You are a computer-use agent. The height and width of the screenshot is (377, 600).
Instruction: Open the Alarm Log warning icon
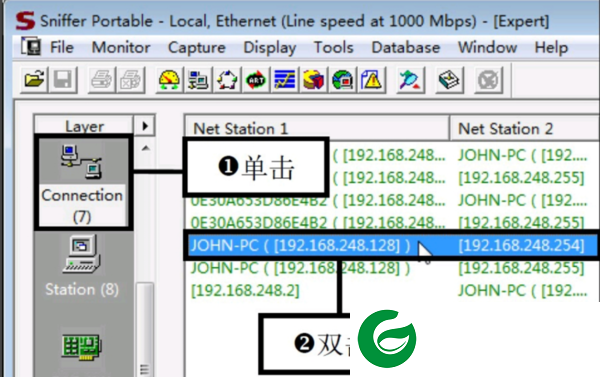tap(372, 80)
